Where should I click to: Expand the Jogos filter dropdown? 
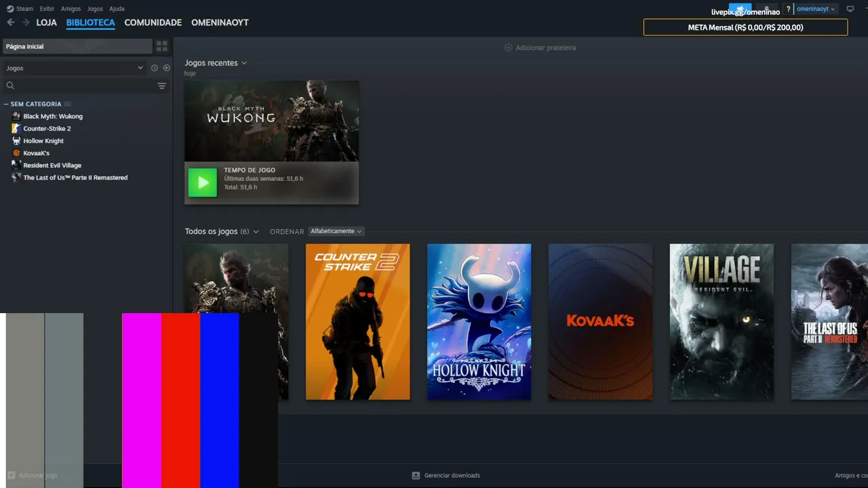pyautogui.click(x=75, y=68)
